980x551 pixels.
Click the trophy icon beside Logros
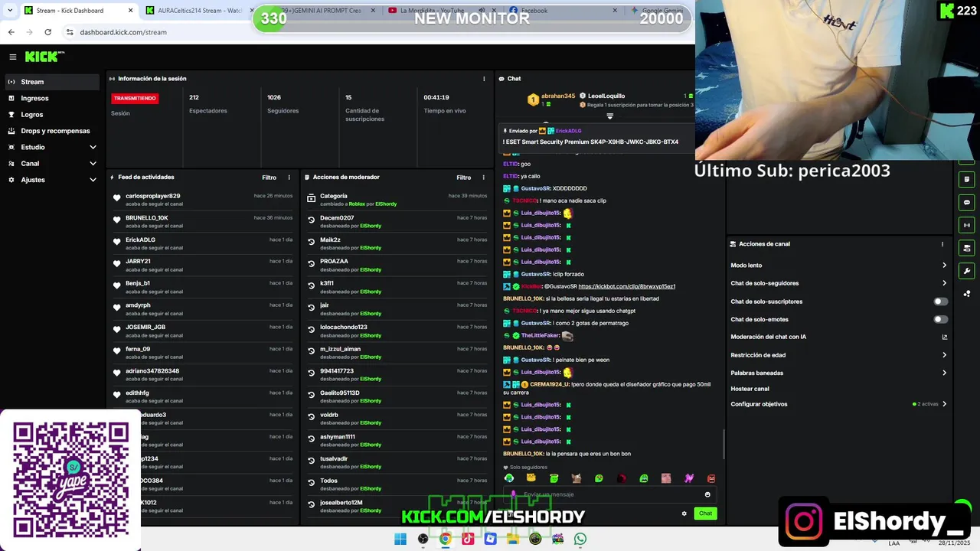(11, 115)
